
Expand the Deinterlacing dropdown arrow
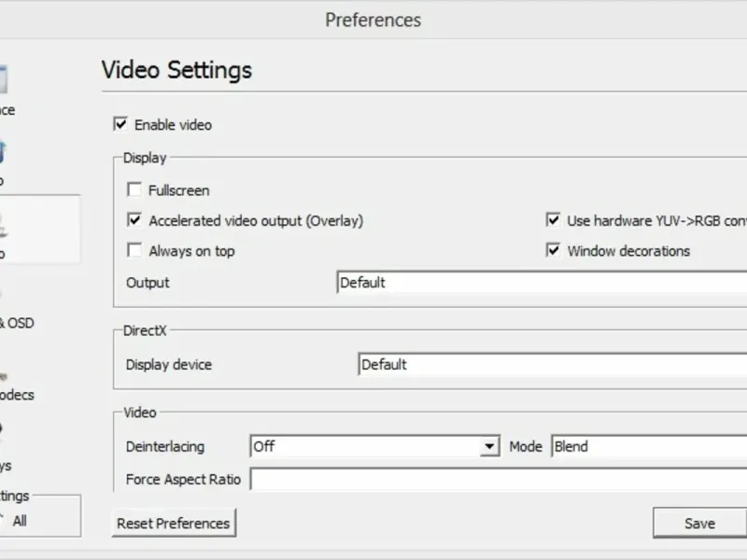click(490, 447)
